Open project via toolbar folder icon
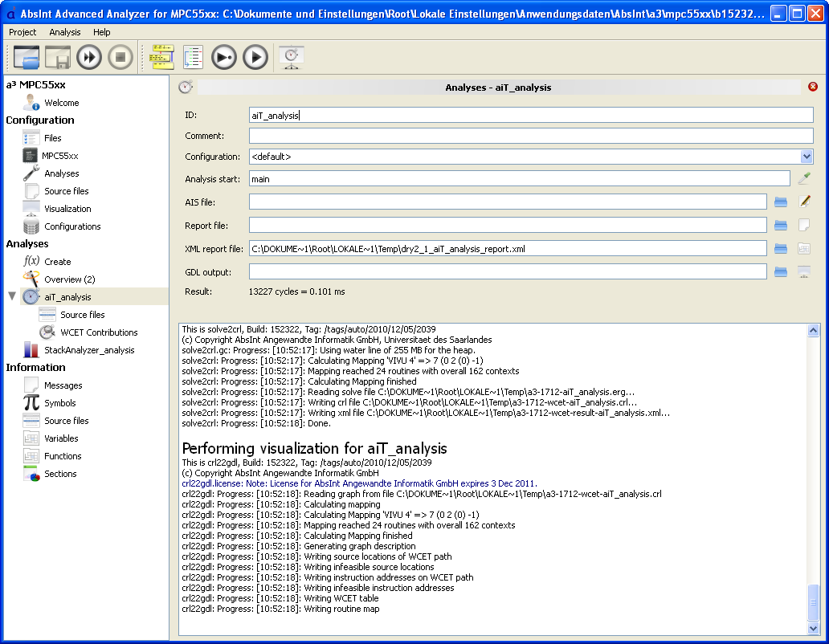 [26, 57]
